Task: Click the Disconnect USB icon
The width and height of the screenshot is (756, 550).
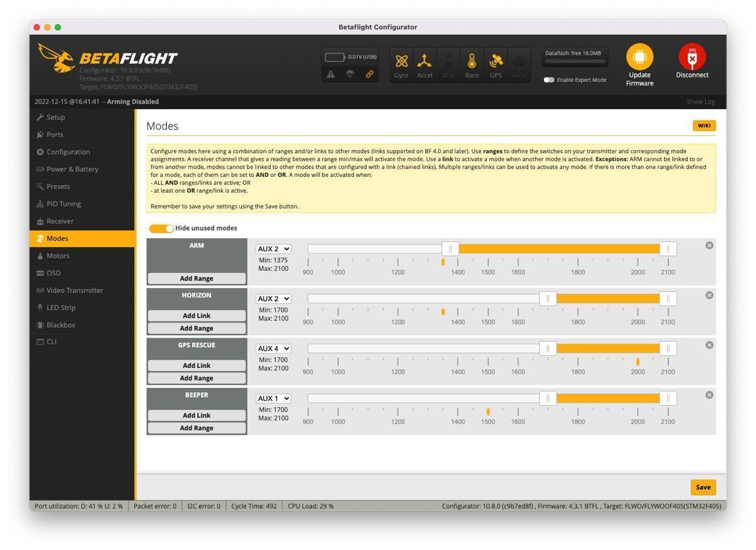Action: [692, 57]
